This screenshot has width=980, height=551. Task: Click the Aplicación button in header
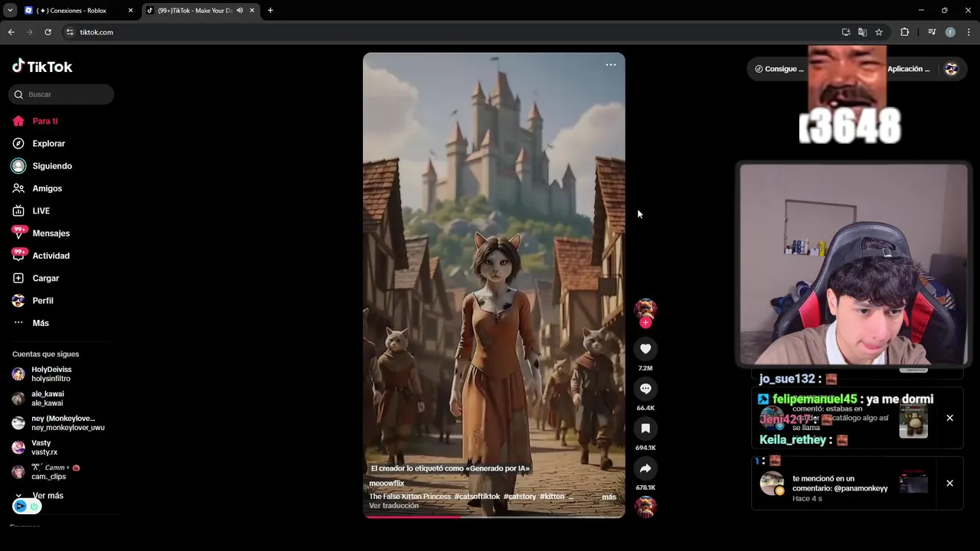[x=910, y=69]
